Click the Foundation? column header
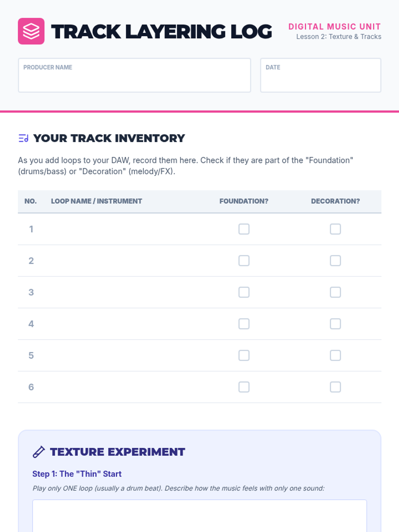Image resolution: width=399 pixels, height=532 pixels. [x=244, y=201]
